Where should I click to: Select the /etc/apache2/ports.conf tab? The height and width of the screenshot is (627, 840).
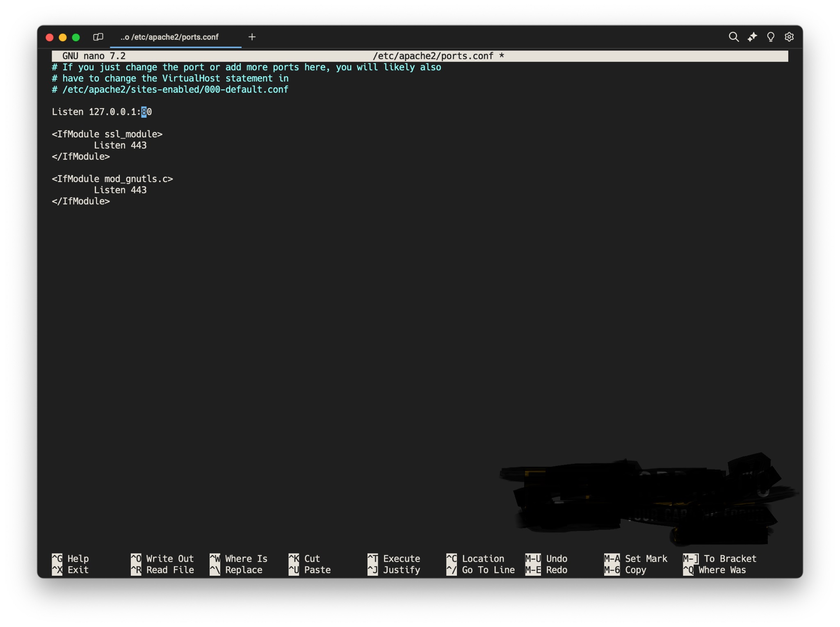(169, 37)
